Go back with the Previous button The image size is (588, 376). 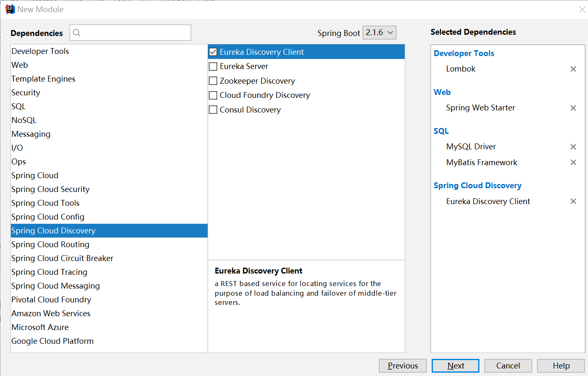(403, 366)
